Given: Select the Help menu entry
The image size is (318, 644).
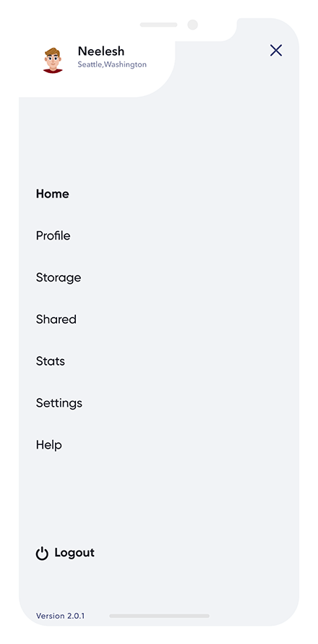Looking at the screenshot, I should [x=49, y=445].
